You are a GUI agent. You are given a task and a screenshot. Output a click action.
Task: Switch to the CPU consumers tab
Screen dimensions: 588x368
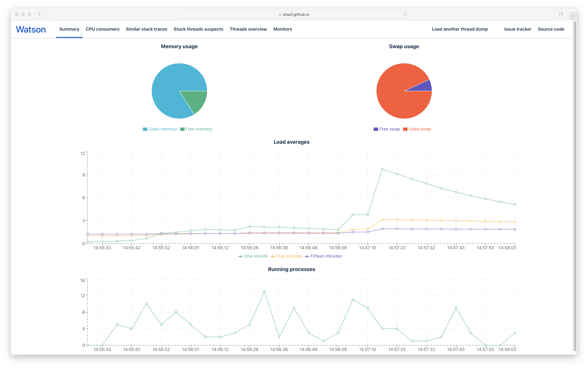tap(103, 29)
